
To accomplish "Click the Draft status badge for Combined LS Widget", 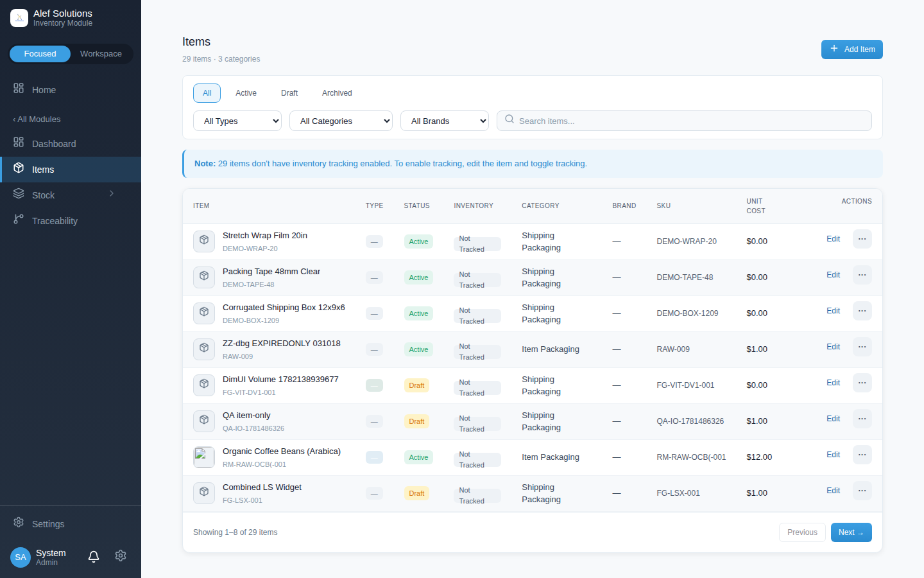I will 416,493.
